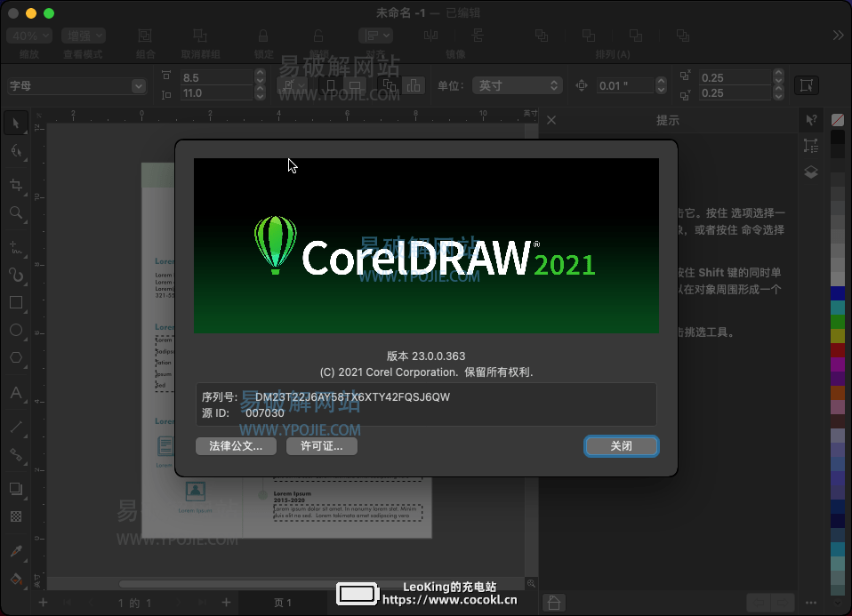Select the blue palette swatch

point(838,293)
